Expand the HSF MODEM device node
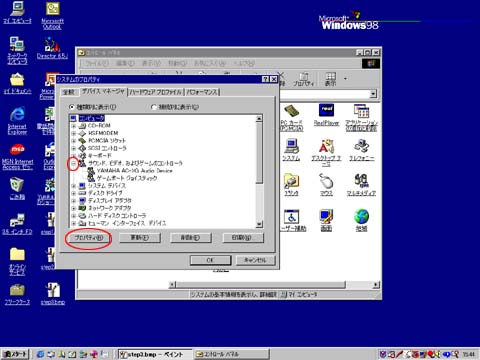480x360 pixels. pyautogui.click(x=74, y=133)
